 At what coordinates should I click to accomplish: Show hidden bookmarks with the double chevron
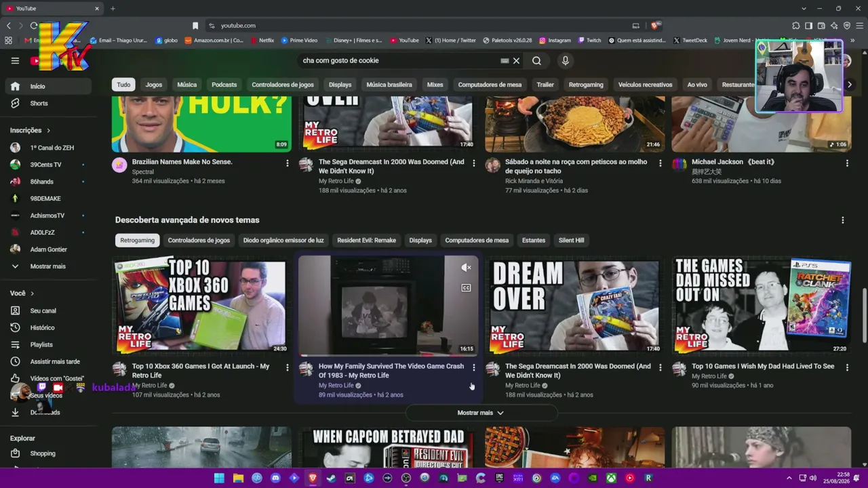pos(853,41)
